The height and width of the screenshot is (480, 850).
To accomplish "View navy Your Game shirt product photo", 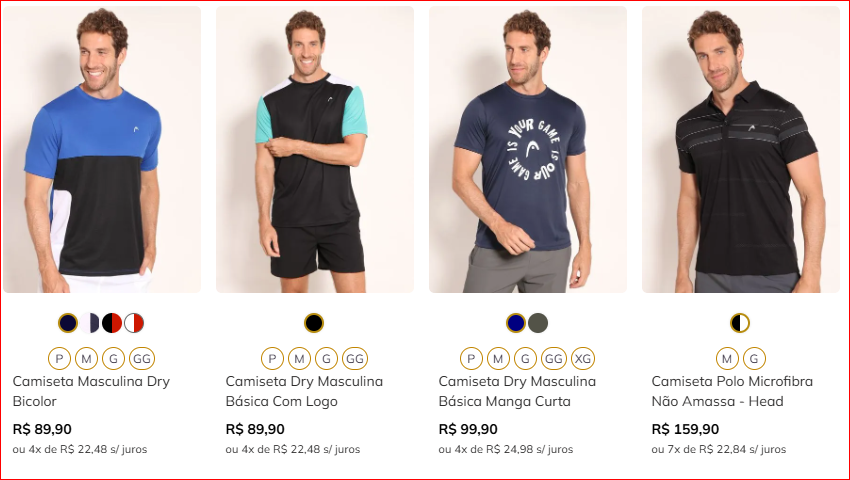I will [x=528, y=150].
